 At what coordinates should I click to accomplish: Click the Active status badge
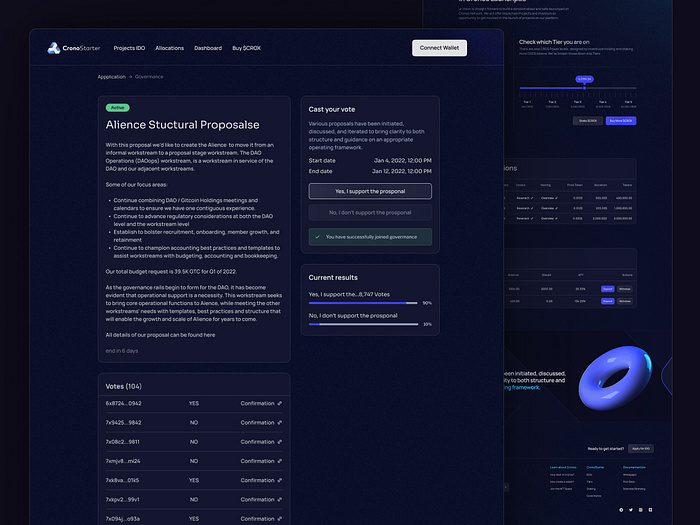click(117, 108)
